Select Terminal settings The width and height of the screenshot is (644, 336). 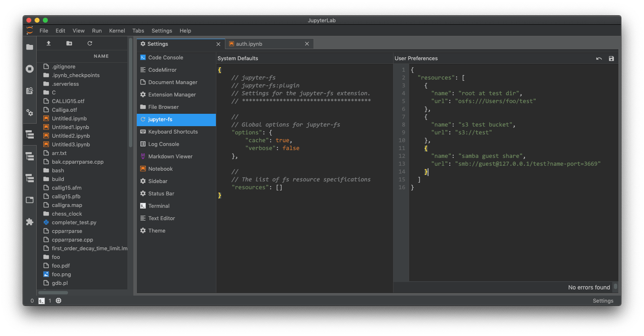[176, 206]
